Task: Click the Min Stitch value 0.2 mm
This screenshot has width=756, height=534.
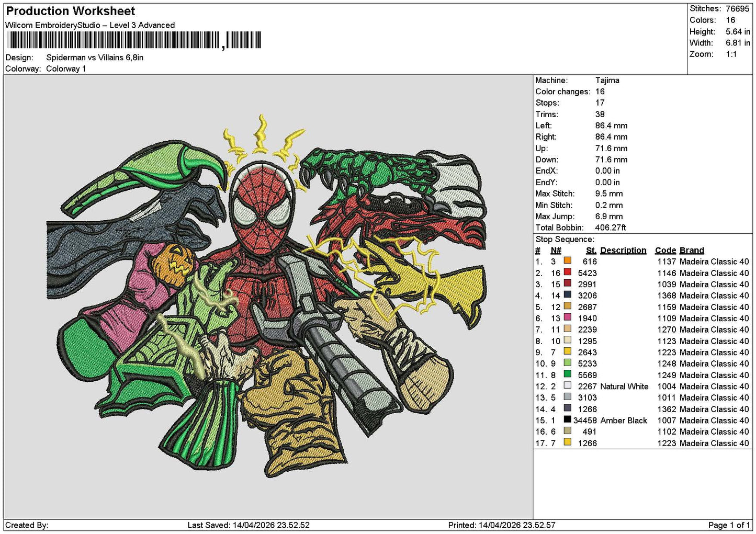Action: pyautogui.click(x=610, y=205)
